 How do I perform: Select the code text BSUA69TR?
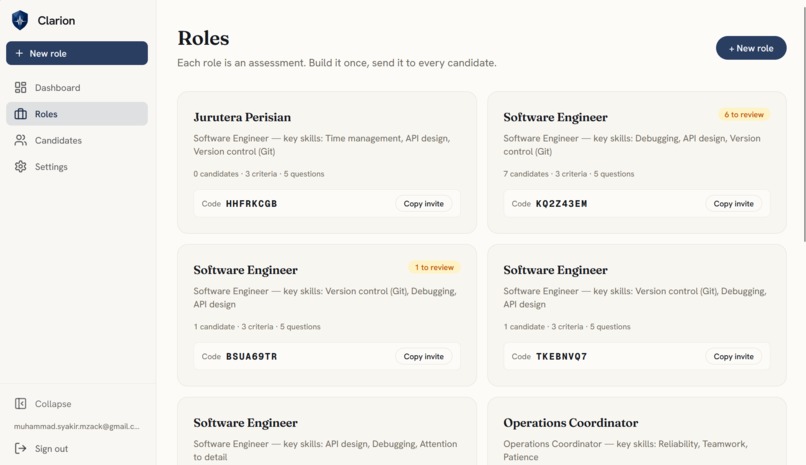click(x=251, y=356)
